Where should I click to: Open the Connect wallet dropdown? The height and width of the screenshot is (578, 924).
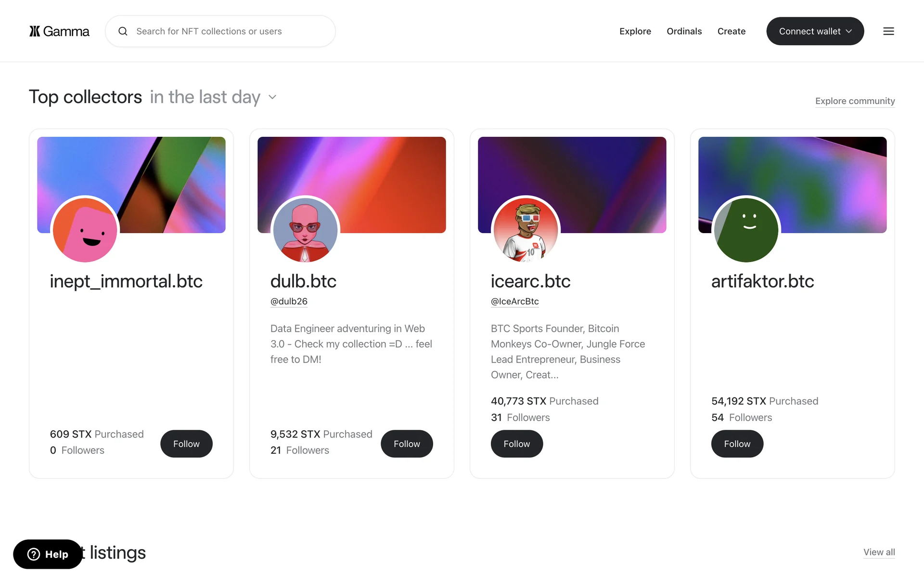[815, 31]
